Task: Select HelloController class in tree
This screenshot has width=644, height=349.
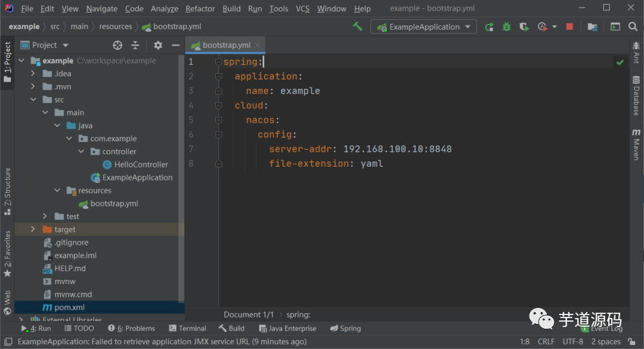Action: tap(141, 164)
